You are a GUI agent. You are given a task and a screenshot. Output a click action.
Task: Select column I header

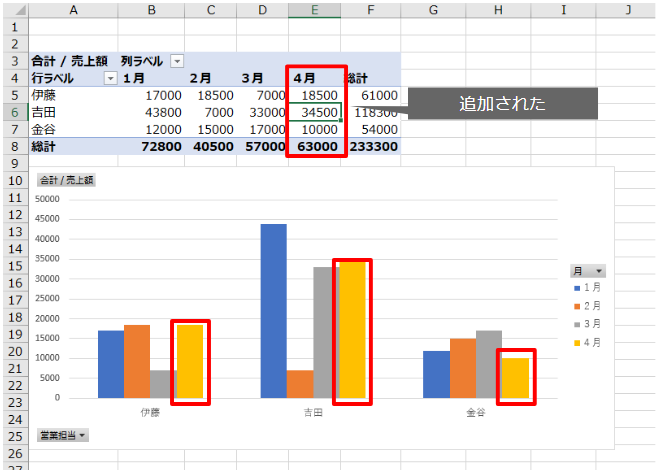point(563,10)
